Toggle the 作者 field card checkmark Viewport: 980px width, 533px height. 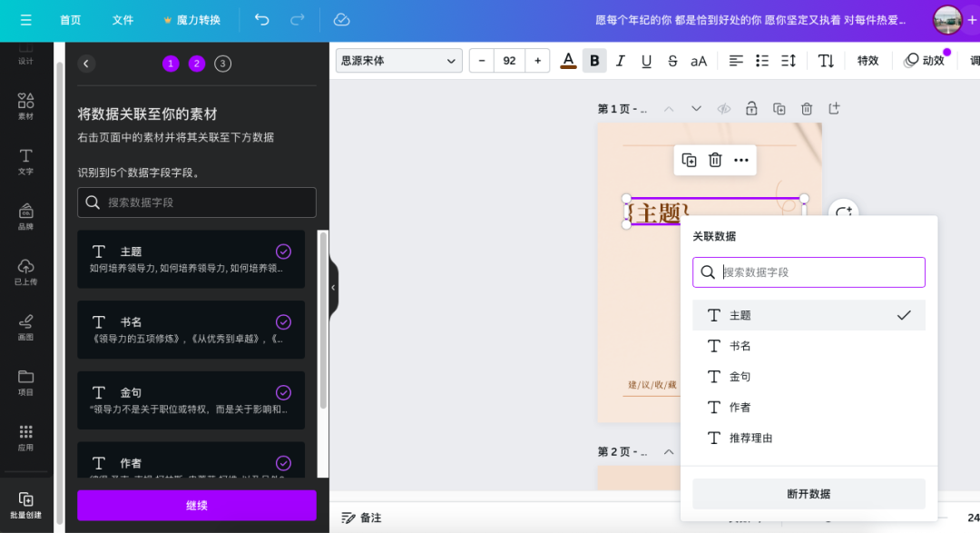tap(283, 463)
